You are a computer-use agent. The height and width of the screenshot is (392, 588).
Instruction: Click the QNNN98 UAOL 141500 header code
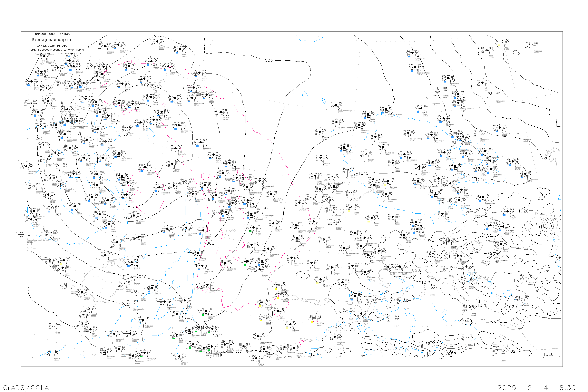[53, 34]
